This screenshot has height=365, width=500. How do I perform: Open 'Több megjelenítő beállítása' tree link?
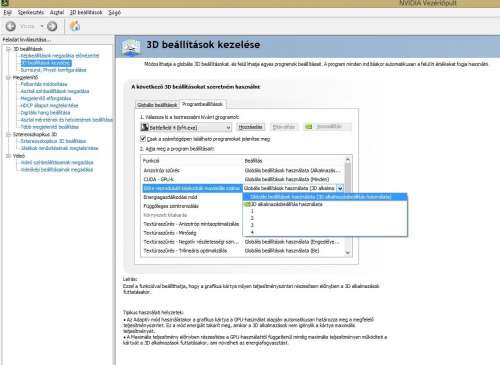pyautogui.click(x=50, y=127)
